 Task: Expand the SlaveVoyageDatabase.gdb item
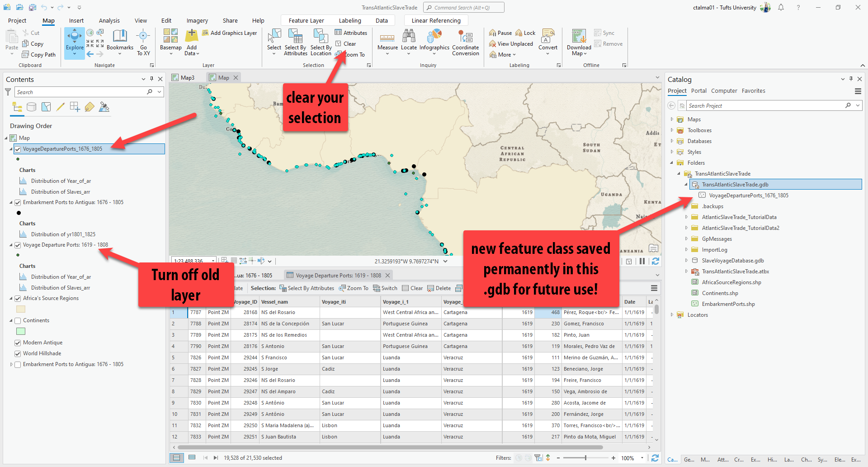[x=686, y=261]
